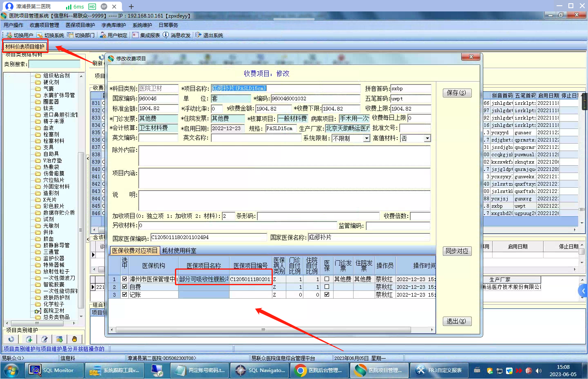Image resolution: width=588 pixels, height=379 pixels.
Task: Click the 切换系统 switch-system toolbar icon
Action: tap(40, 35)
